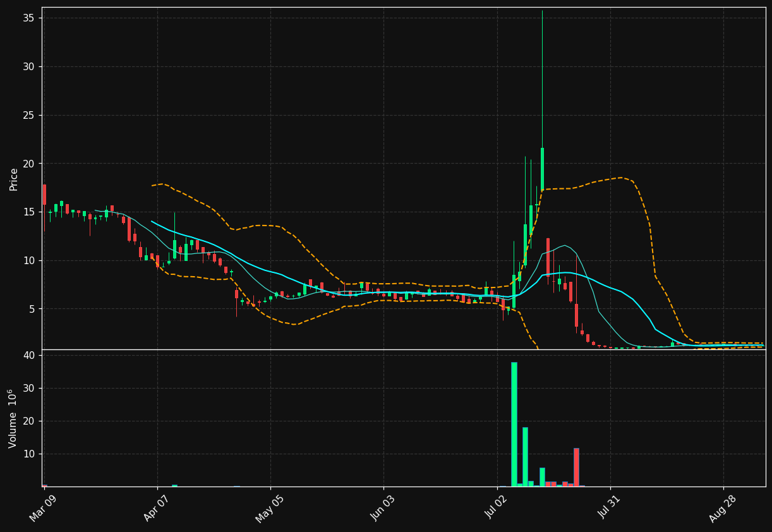Viewport: 772px width, 532px height.
Task: Click the first red candlestick at Mar 09
Action: coord(44,195)
